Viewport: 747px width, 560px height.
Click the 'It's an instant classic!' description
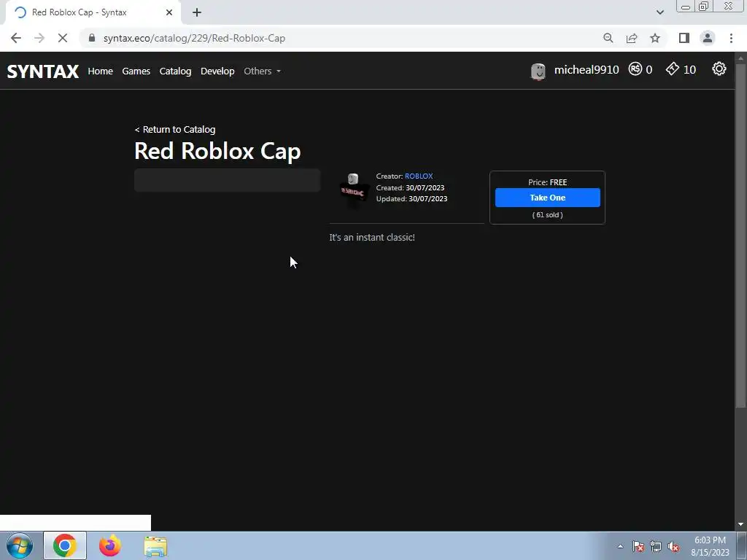pyautogui.click(x=372, y=237)
